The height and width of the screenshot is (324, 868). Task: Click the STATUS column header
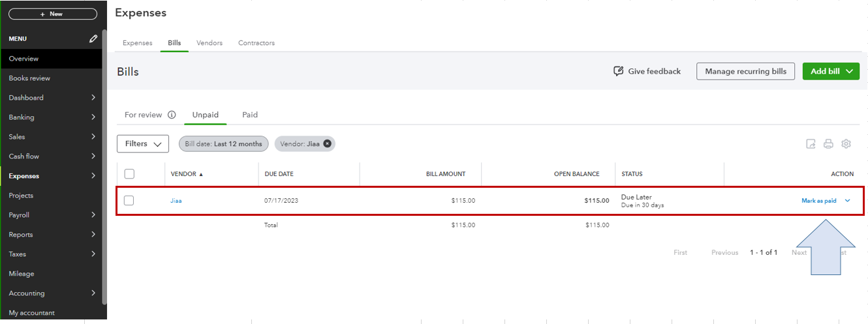632,174
